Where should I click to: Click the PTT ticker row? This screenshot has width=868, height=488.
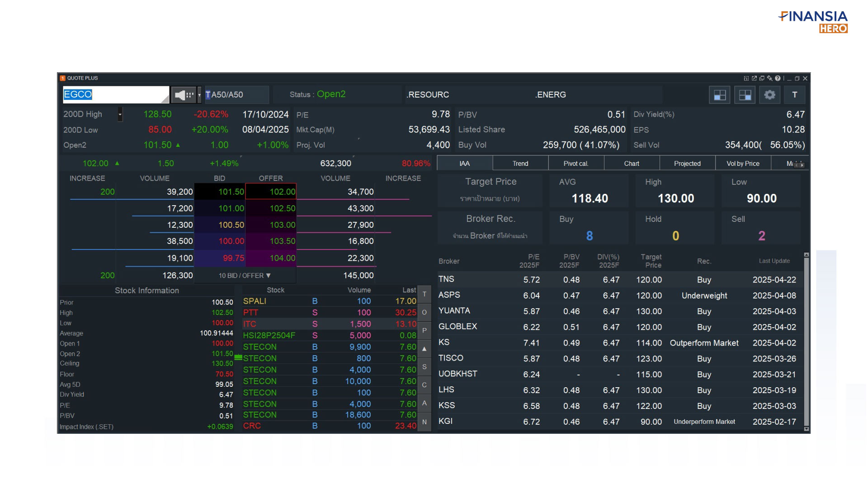tap(330, 312)
